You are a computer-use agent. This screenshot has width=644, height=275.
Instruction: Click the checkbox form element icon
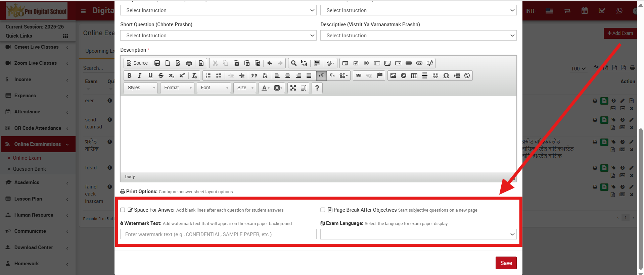pos(356,63)
